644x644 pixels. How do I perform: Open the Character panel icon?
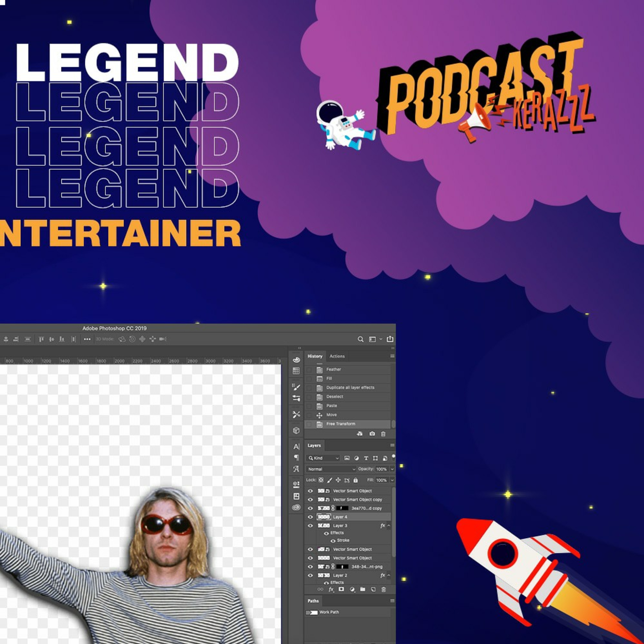(x=296, y=447)
